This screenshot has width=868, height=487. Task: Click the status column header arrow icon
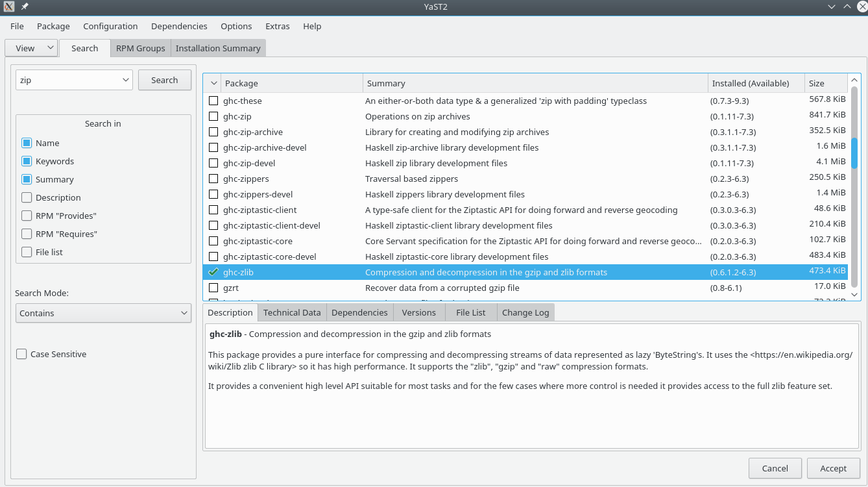pyautogui.click(x=212, y=83)
